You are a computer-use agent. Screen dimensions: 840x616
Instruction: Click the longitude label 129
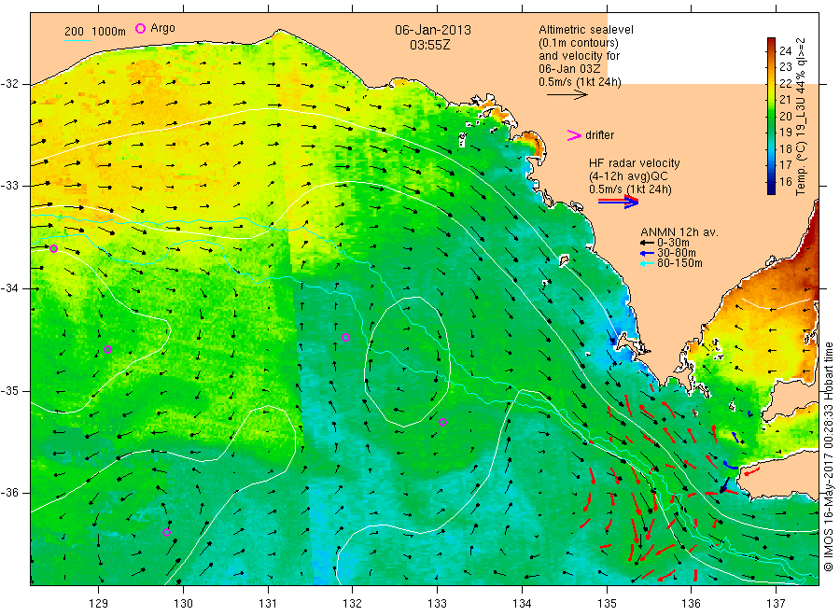[x=99, y=603]
